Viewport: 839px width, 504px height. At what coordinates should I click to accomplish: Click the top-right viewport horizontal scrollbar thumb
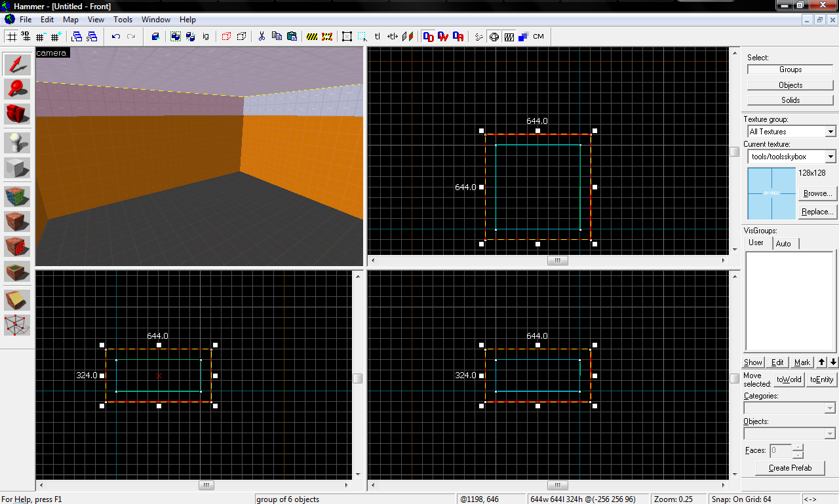(557, 260)
